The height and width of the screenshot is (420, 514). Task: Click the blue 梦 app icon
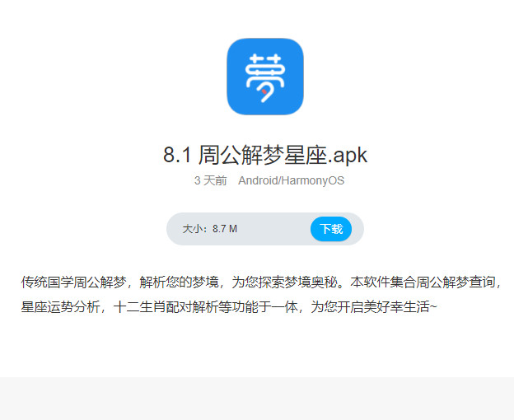point(265,77)
